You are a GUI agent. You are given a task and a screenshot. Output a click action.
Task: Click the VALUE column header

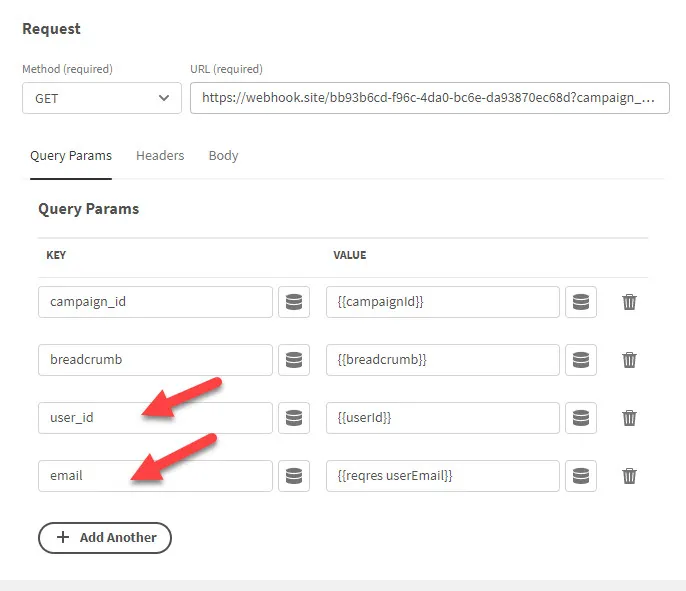350,255
